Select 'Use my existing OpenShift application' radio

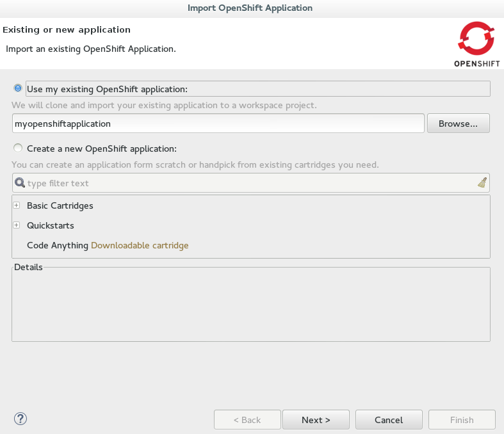click(x=18, y=88)
